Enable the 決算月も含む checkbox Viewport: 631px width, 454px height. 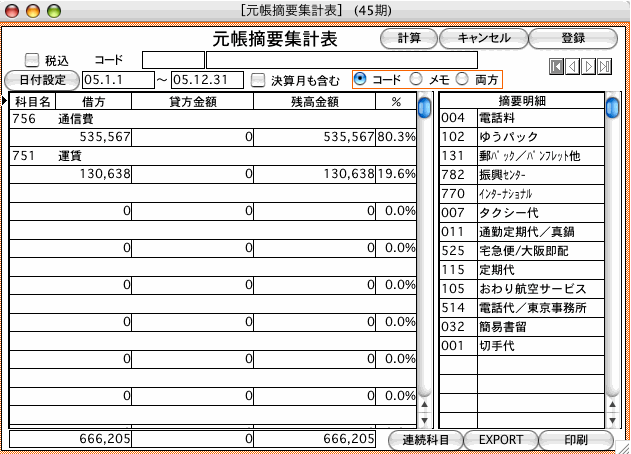[258, 79]
